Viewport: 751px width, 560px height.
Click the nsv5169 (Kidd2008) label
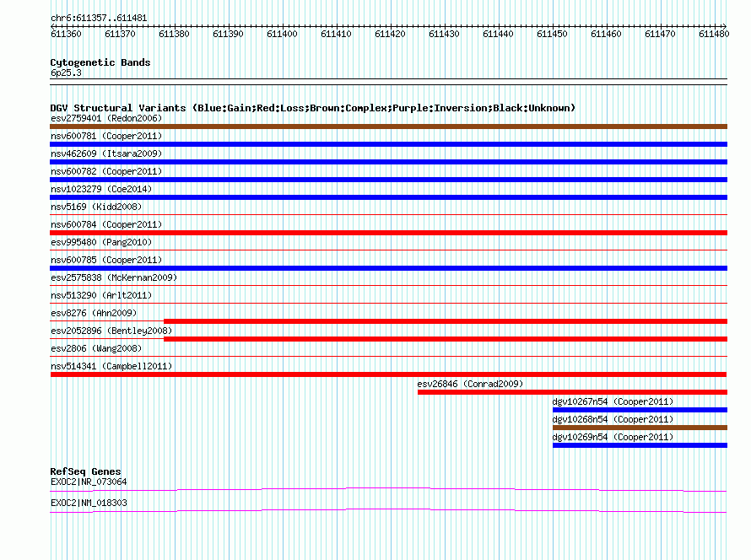tap(96, 207)
